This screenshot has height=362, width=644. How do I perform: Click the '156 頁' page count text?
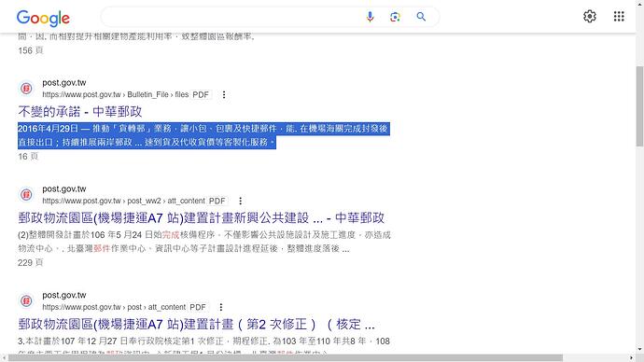click(x=31, y=50)
